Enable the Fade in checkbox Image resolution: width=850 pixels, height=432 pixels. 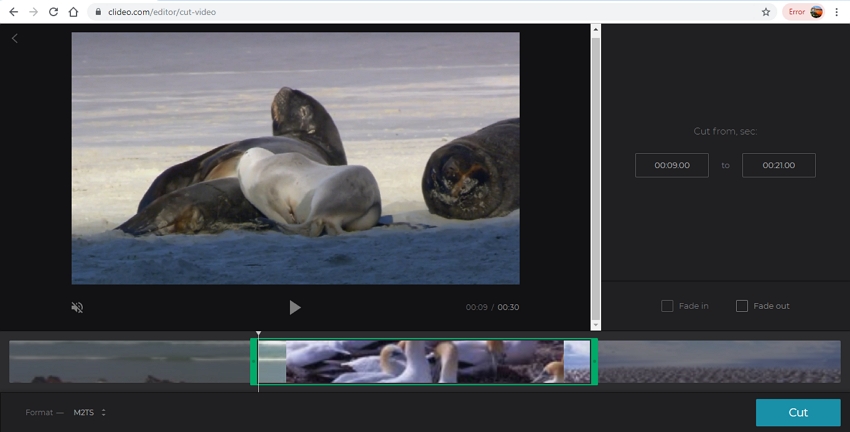pos(667,306)
